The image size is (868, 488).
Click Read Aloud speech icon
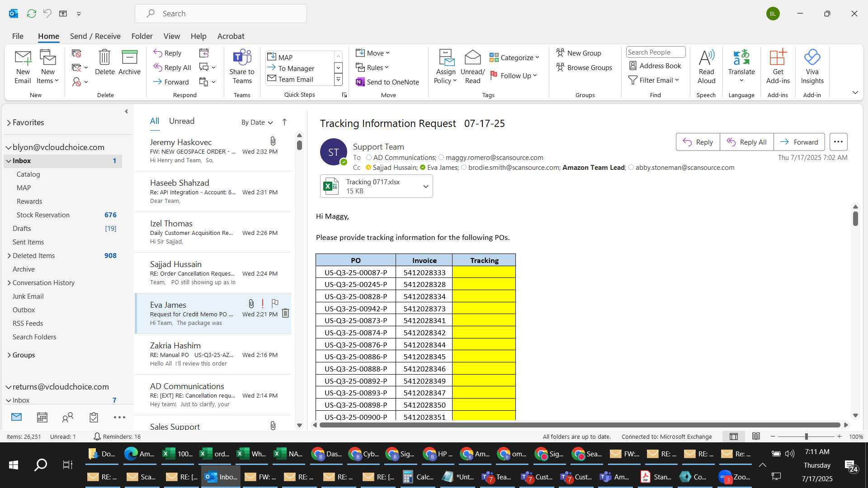[x=706, y=67]
